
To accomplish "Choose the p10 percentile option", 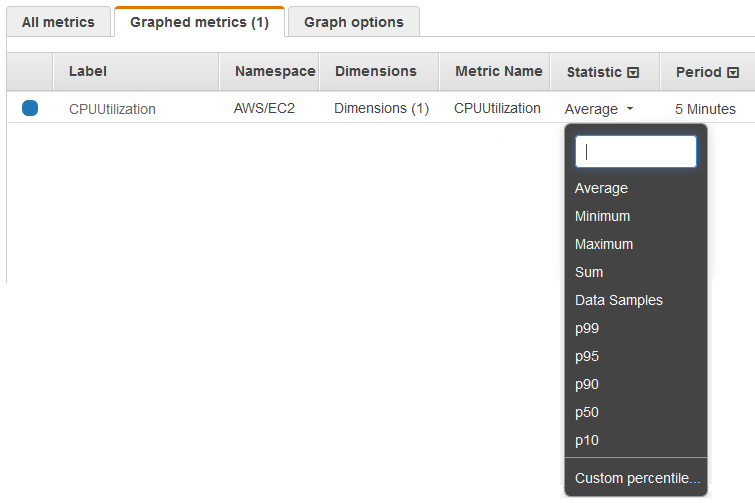I will (587, 440).
